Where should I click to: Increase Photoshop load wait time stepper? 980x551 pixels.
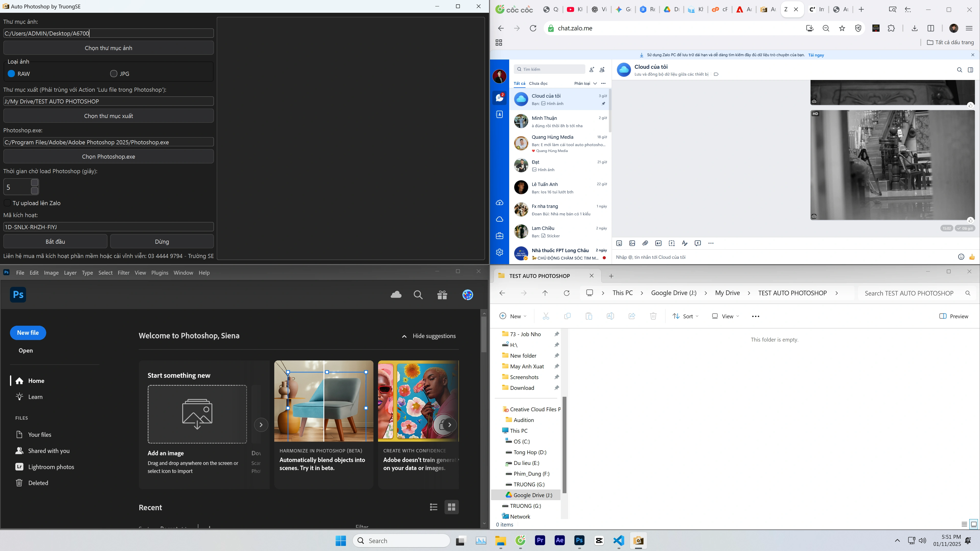coord(35,183)
